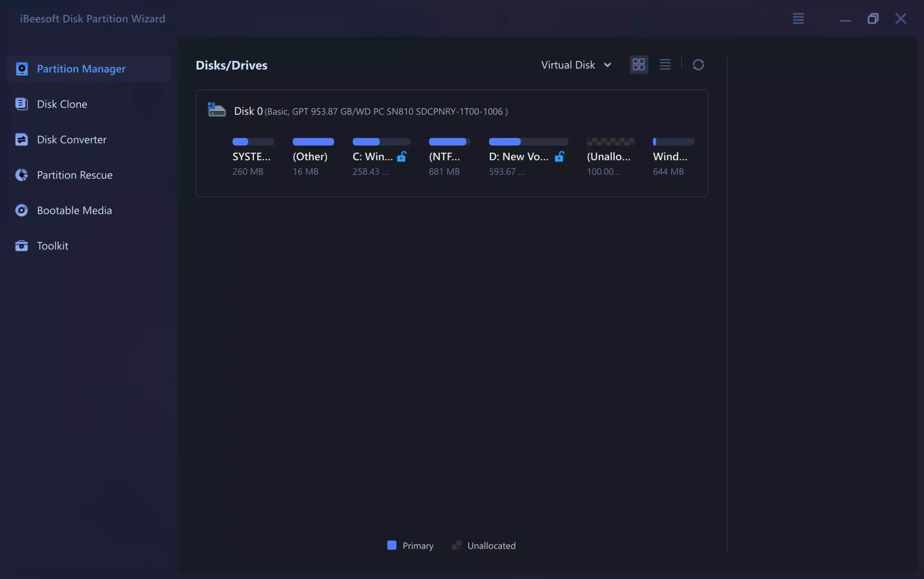Select the (Other) 16 MB partition
Screen dimensions: 924x579
313,157
